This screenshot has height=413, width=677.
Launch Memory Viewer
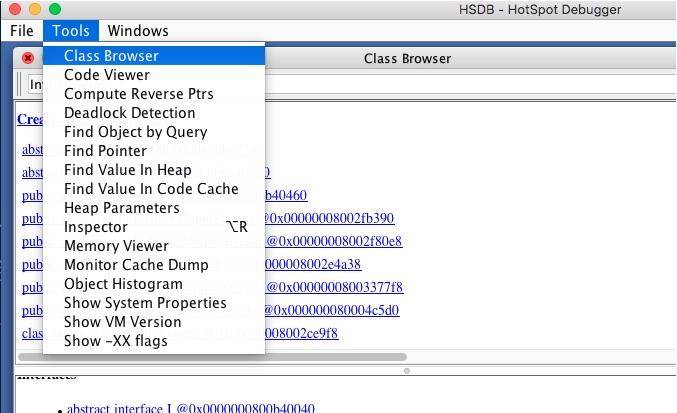click(x=154, y=246)
